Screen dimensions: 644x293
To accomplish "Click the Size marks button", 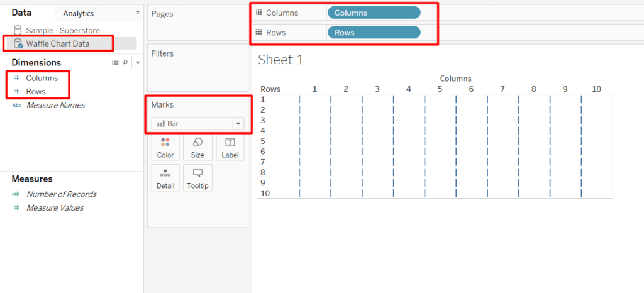I will click(197, 147).
